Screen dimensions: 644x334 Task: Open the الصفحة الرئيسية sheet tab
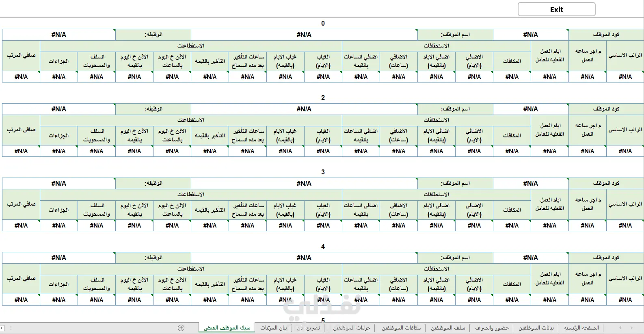pyautogui.click(x=581, y=328)
